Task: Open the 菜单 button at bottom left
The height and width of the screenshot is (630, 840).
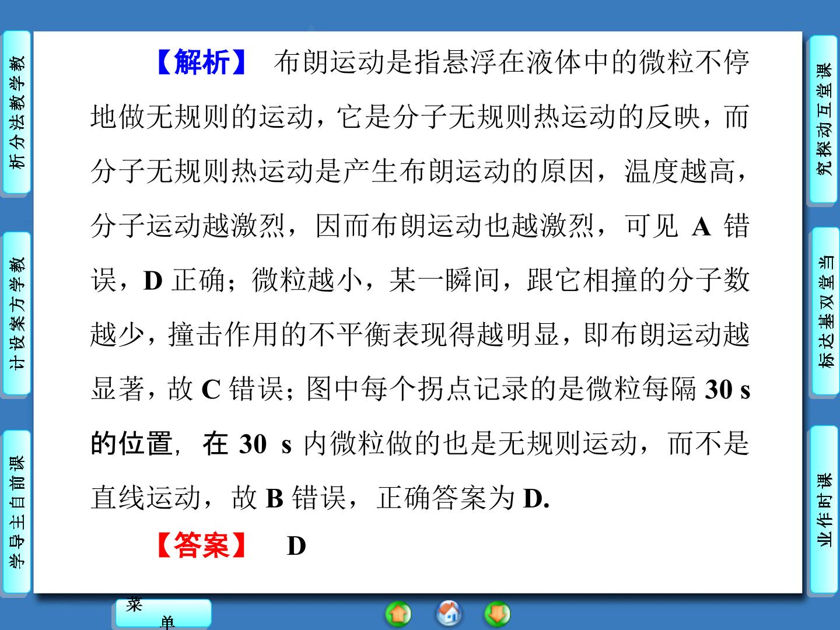Action: 163,613
